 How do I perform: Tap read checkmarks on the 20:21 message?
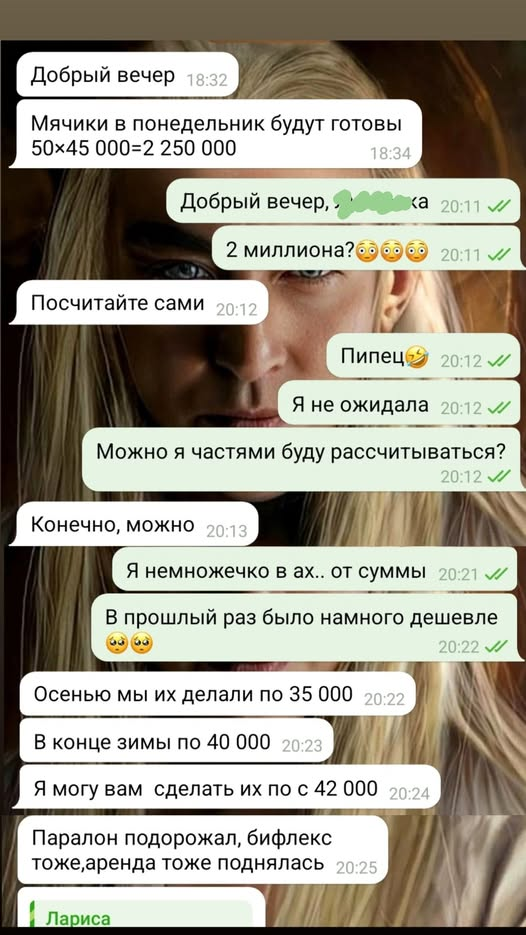[496, 574]
